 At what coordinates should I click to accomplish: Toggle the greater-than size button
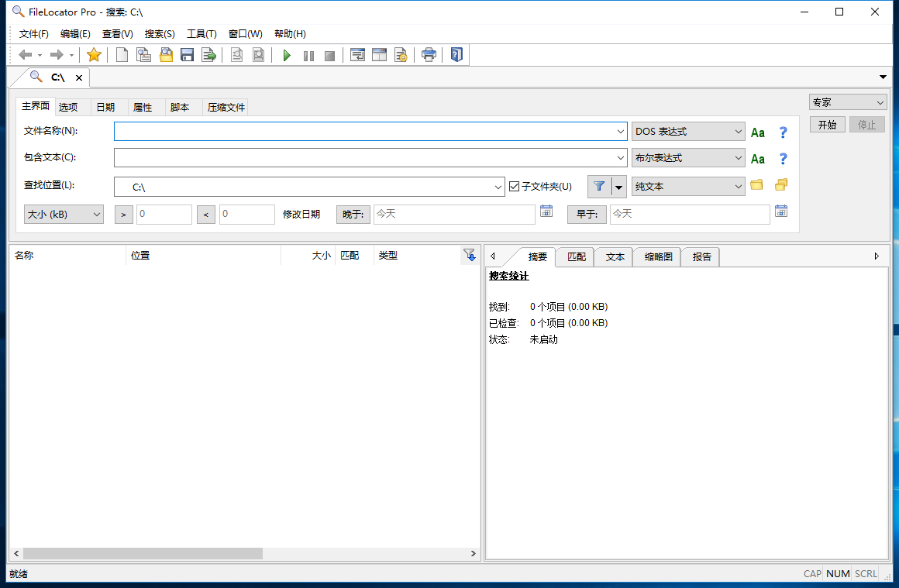click(124, 215)
